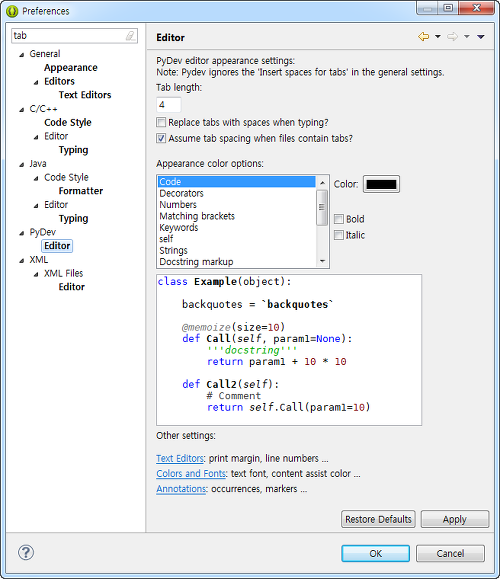Collapse the Editor node under Java

[x=36, y=206]
